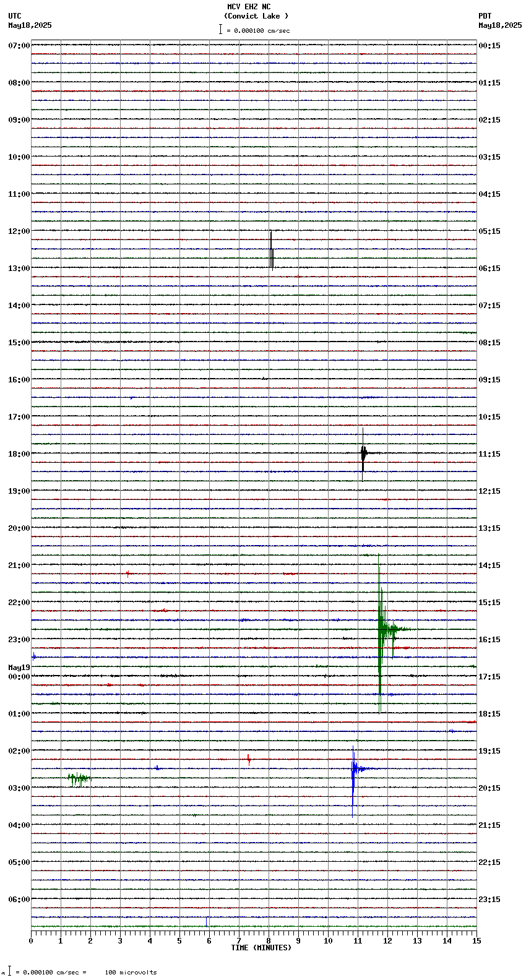The image size is (526, 980).
Task: Click the '07:00' UTC time label
Action: [x=19, y=46]
